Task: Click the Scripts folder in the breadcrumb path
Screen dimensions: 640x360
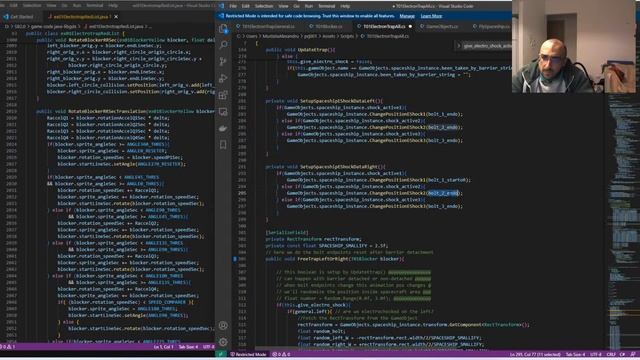Action: click(x=347, y=36)
